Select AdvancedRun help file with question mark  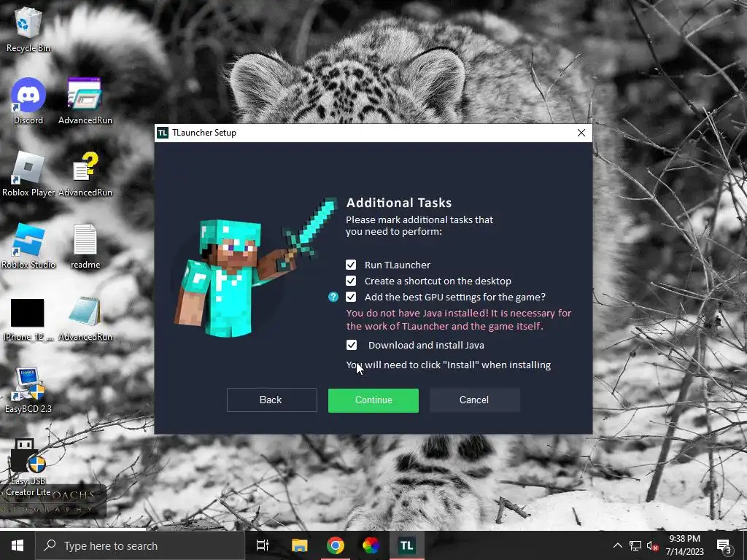[x=85, y=174]
